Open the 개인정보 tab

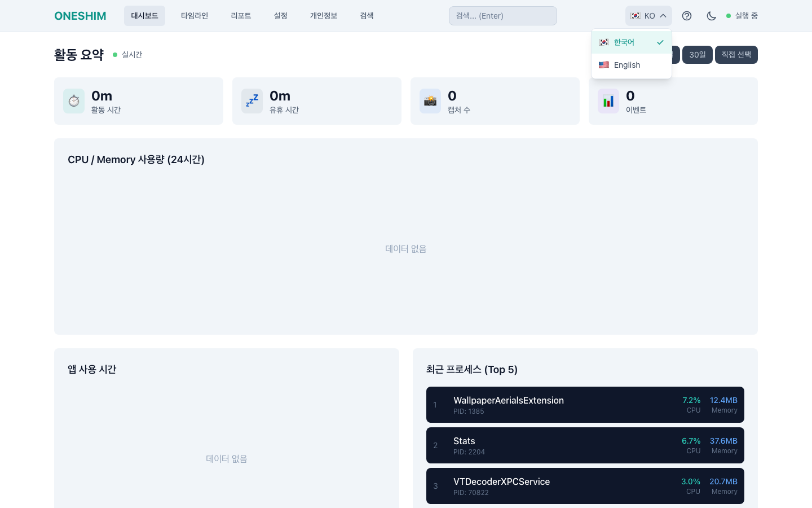[323, 16]
